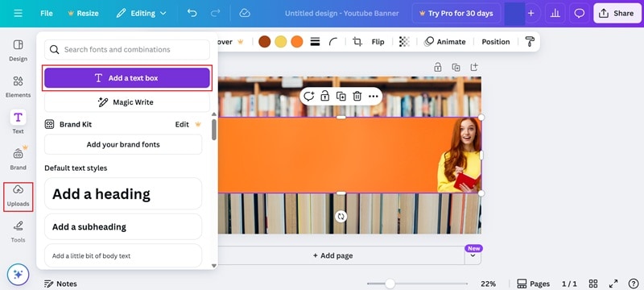Click the rotate handle below the shape

click(x=341, y=216)
